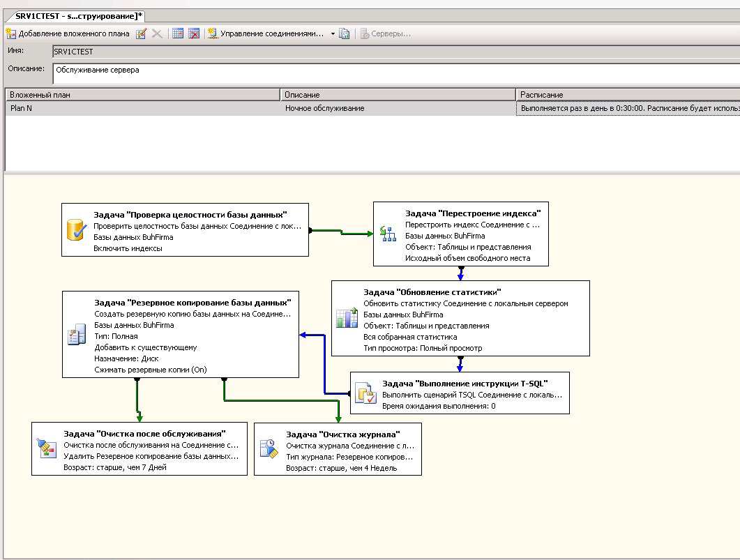Image resolution: width=740 pixels, height=560 pixels.
Task: Click the remove schedule icon with red X
Action: click(194, 33)
